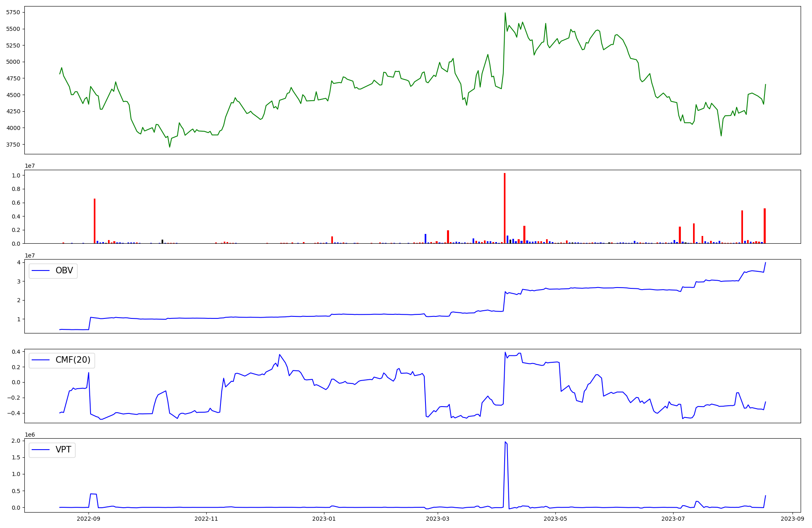Click the CMF(20) legend label
The width and height of the screenshot is (812, 528).
(x=73, y=360)
